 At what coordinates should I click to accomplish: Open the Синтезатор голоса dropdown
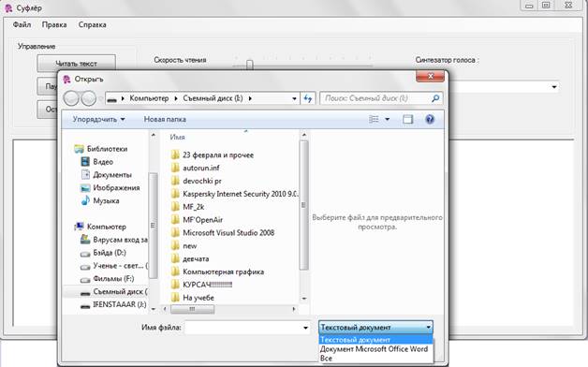554,87
